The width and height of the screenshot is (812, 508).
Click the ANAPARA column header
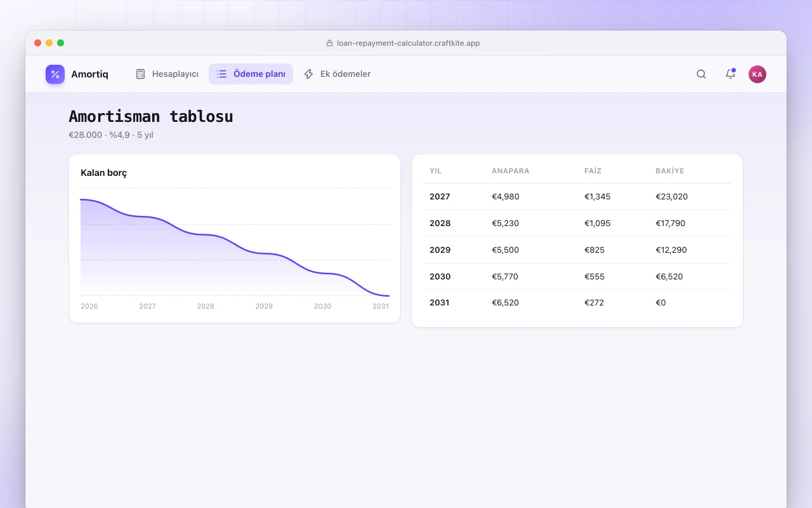(511, 171)
